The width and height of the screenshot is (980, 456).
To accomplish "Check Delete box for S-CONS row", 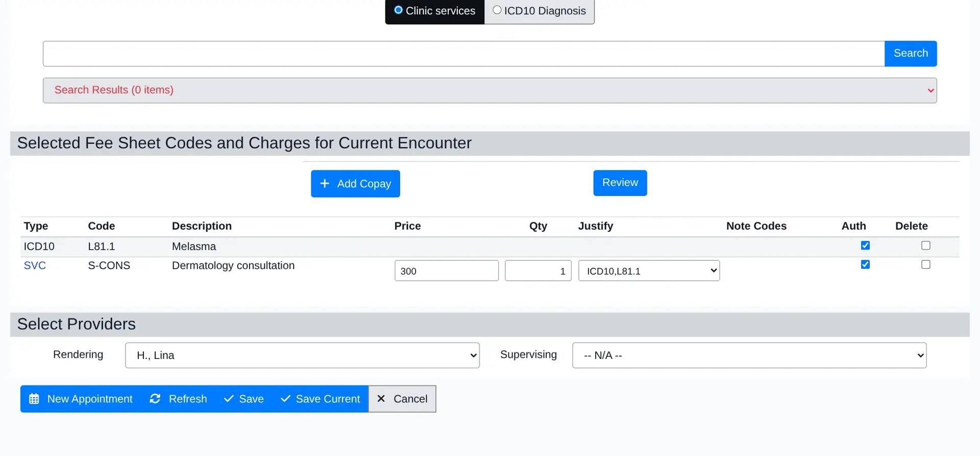I will (926, 265).
